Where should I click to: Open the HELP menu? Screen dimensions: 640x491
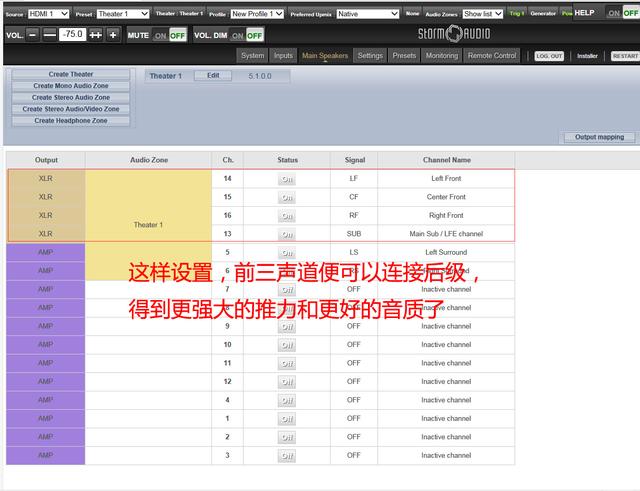(584, 13)
